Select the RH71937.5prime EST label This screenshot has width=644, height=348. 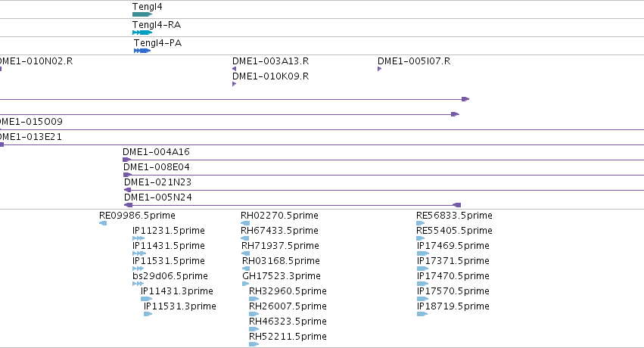pyautogui.click(x=280, y=246)
